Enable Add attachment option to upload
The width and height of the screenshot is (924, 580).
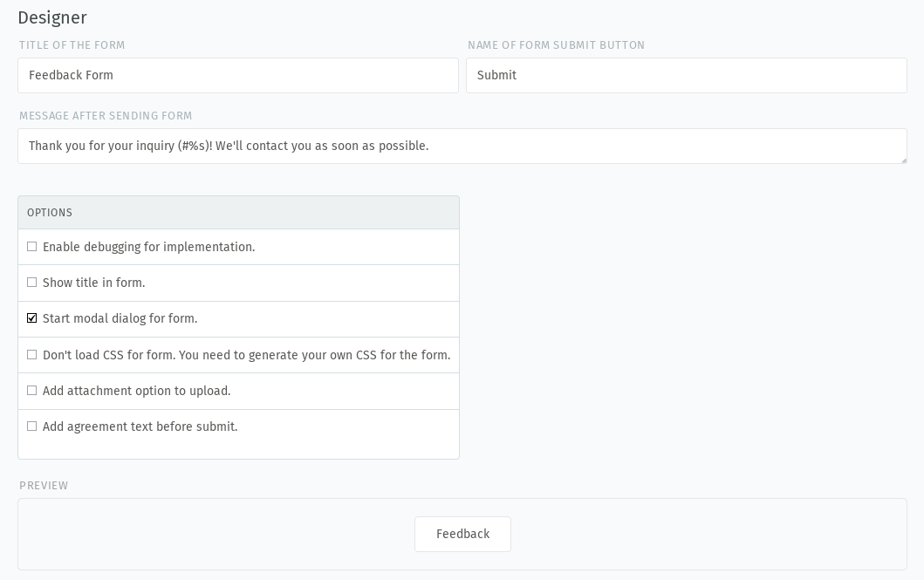click(x=31, y=391)
